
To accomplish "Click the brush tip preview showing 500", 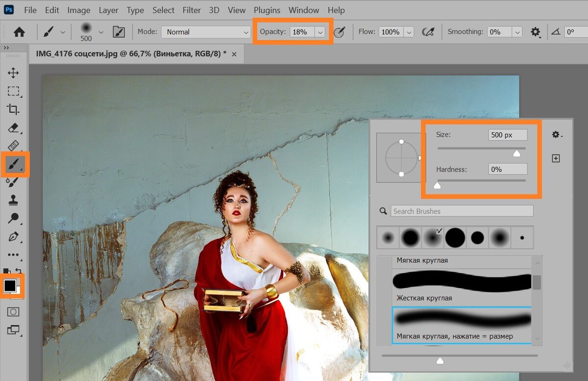I will 86,31.
